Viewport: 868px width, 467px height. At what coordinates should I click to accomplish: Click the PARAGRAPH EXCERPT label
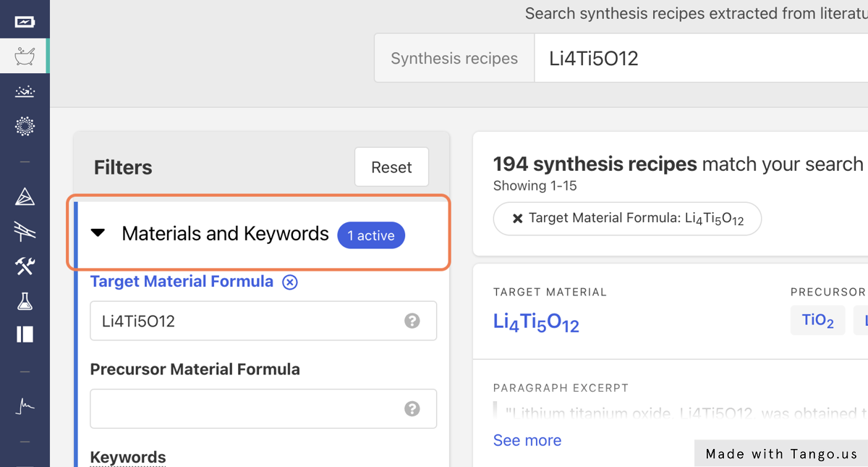pyautogui.click(x=561, y=388)
